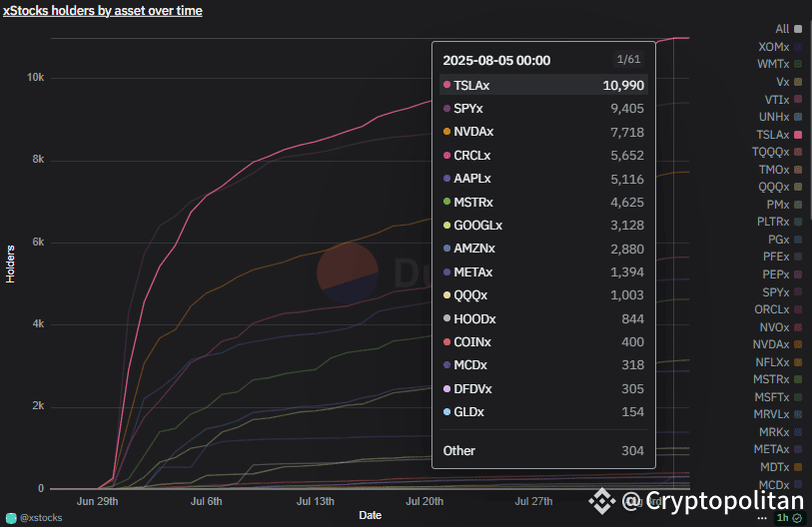Viewport: 812px width, 527px height.
Task: Click the MCDx 318 tooltip row
Action: click(x=543, y=365)
